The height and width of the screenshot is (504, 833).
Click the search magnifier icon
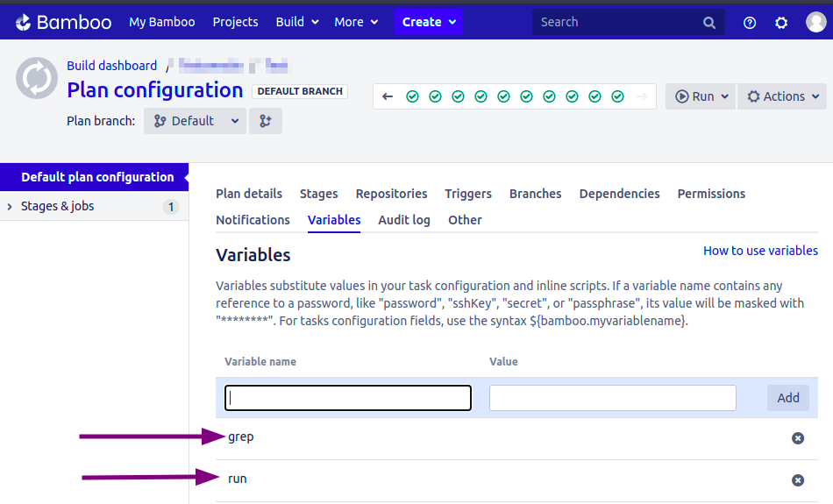[x=709, y=23]
